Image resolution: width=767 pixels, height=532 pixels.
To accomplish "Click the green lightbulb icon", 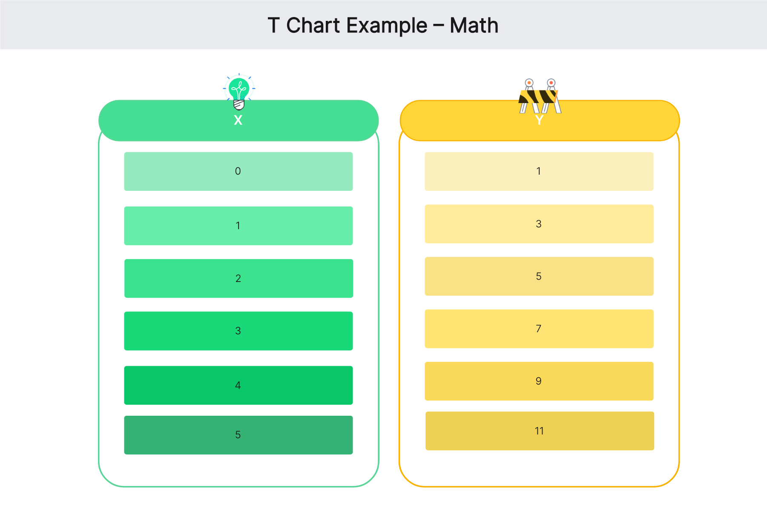I will point(239,91).
